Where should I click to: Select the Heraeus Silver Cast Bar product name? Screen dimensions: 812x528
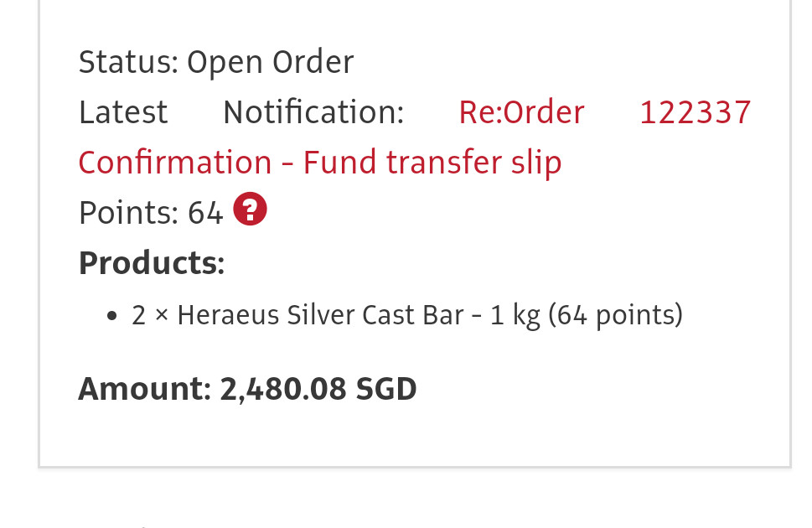[320, 315]
